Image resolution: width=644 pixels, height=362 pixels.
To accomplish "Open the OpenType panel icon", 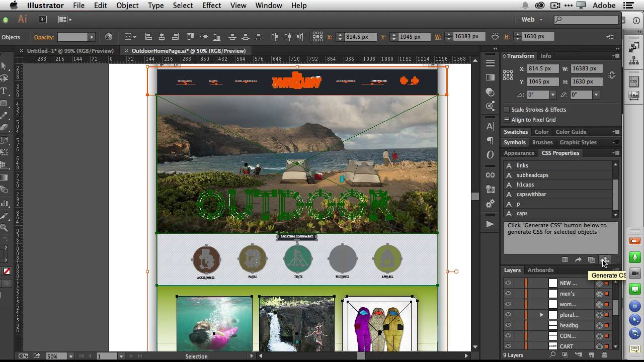I will (x=490, y=155).
